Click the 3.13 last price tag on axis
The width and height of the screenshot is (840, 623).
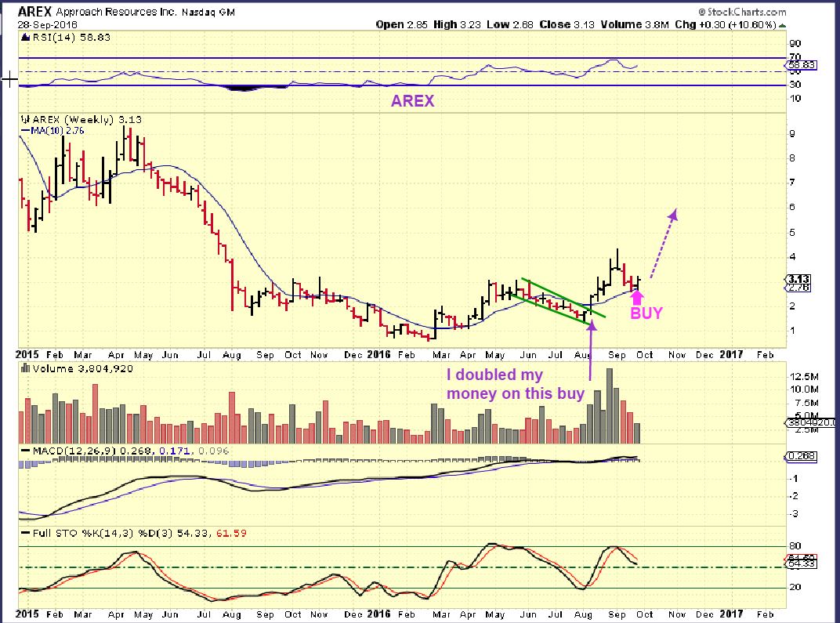[x=798, y=279]
